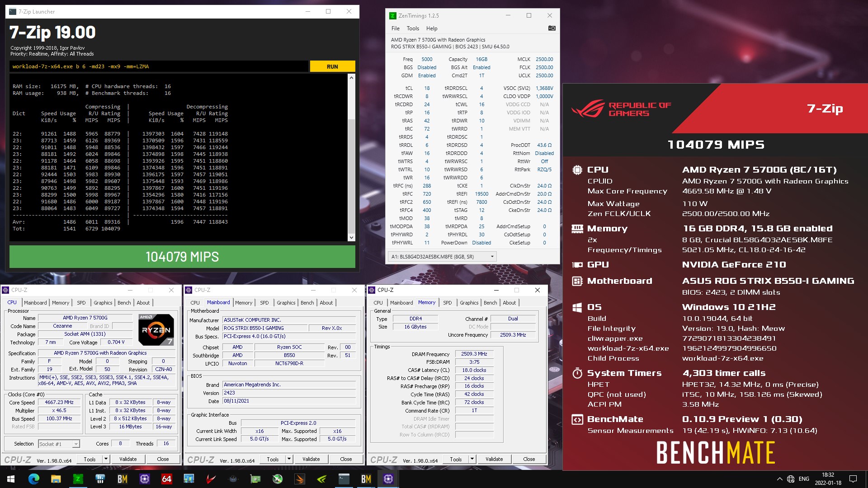Click the VSOC (SVI2) value 1,3688V
This screenshot has height=488, width=868.
pos(544,88)
